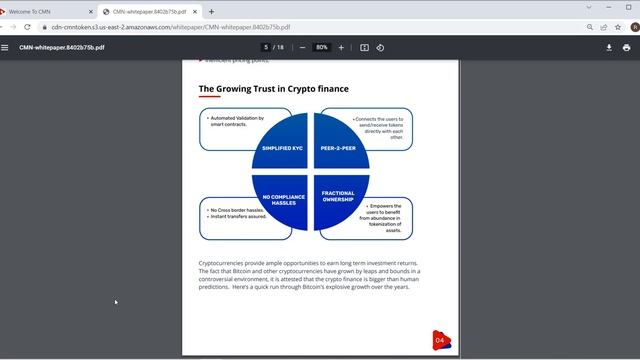Click the total pages count 18

280,48
